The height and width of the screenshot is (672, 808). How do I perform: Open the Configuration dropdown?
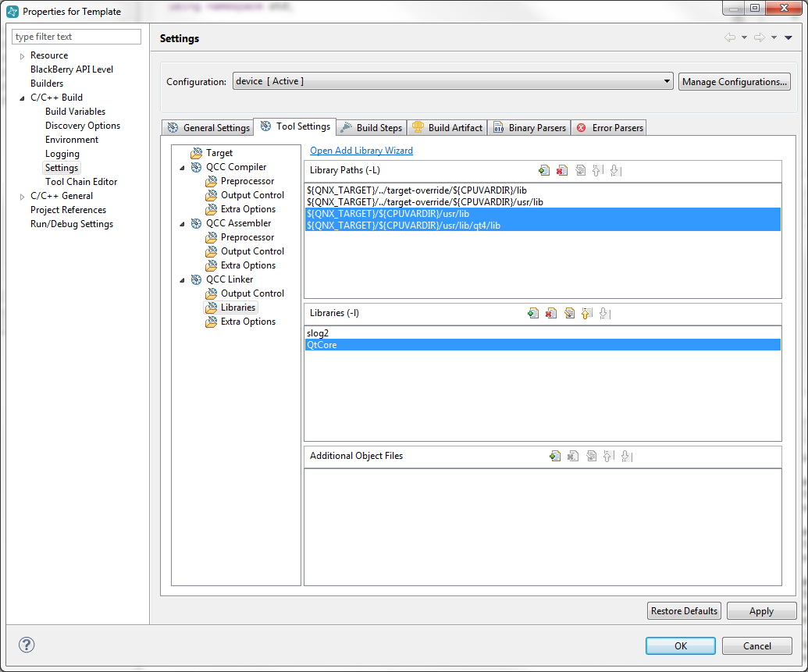pyautogui.click(x=453, y=81)
